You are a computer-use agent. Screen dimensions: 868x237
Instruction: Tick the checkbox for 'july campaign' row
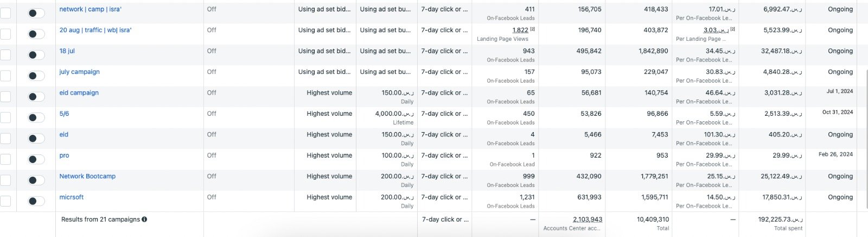pyautogui.click(x=5, y=76)
